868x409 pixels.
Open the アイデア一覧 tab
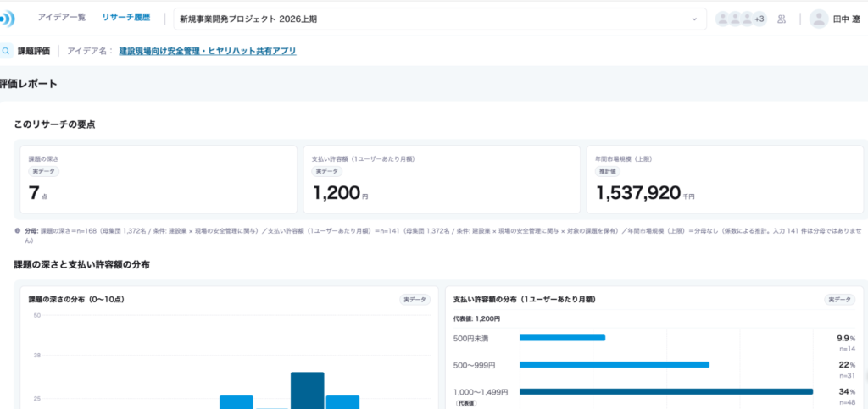point(61,18)
